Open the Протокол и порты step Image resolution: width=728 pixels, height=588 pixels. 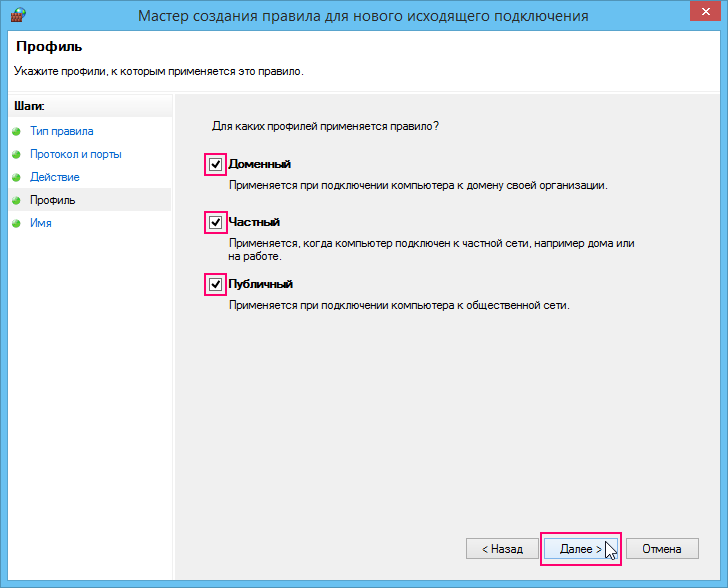(76, 154)
